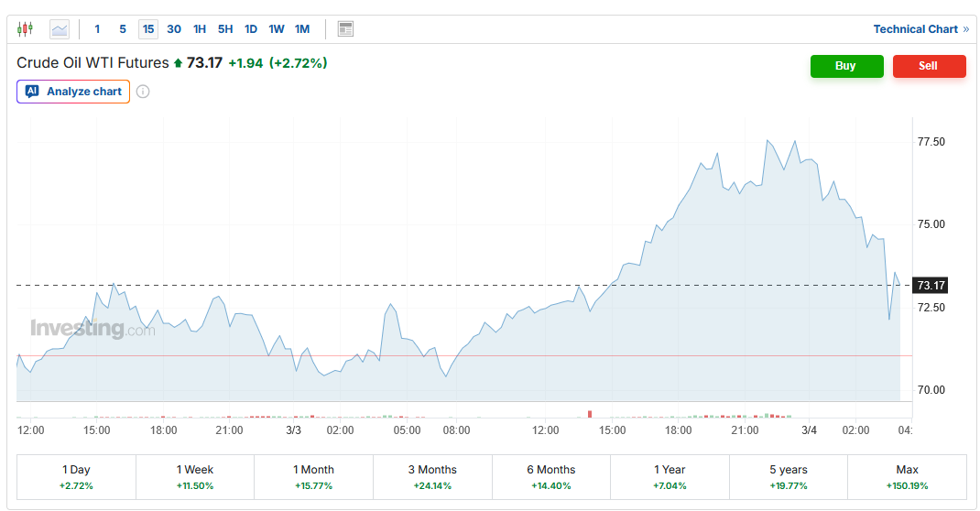
Task: Click the 75.00 axis label
Action: point(931,224)
